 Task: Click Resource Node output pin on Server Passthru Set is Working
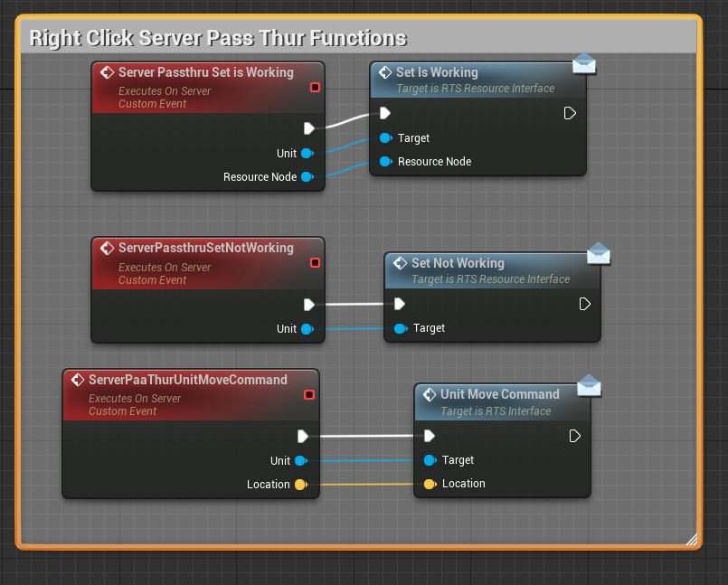point(307,177)
